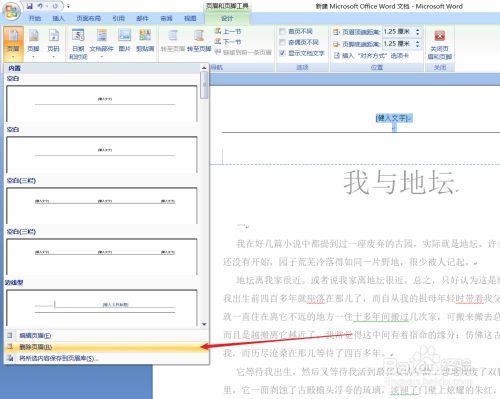The height and width of the screenshot is (399, 500).
Task: Adjust header top distance spinner arrows
Action: [418, 32]
